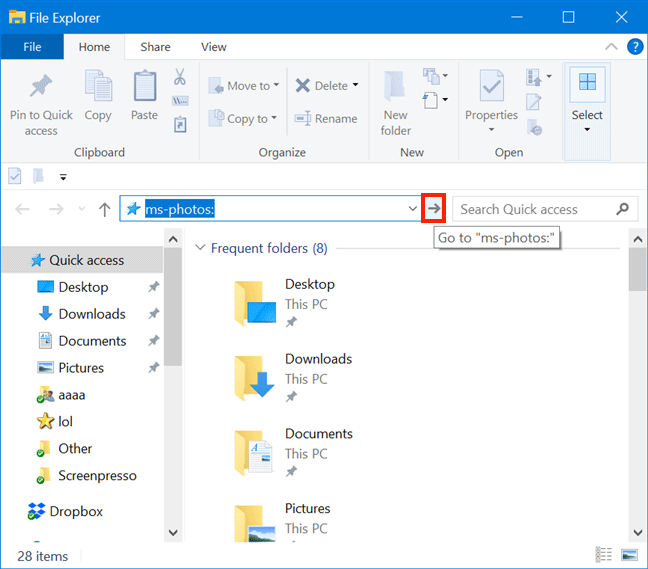The image size is (648, 569).
Task: Unpin Downloads in navigation pane
Action: point(153,314)
